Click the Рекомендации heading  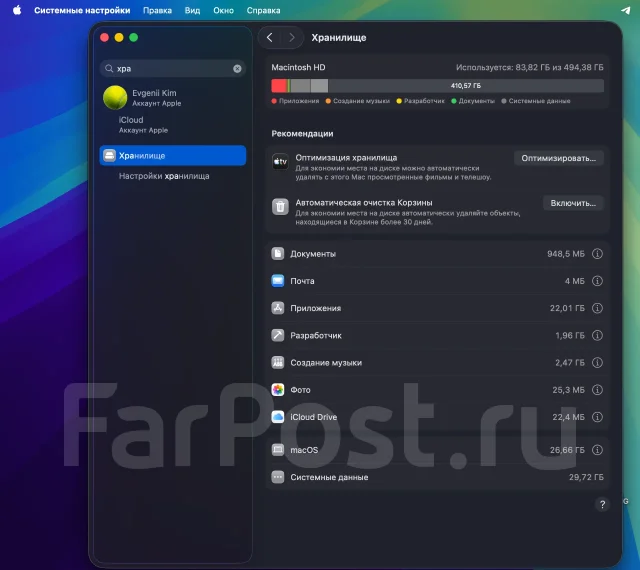[302, 134]
